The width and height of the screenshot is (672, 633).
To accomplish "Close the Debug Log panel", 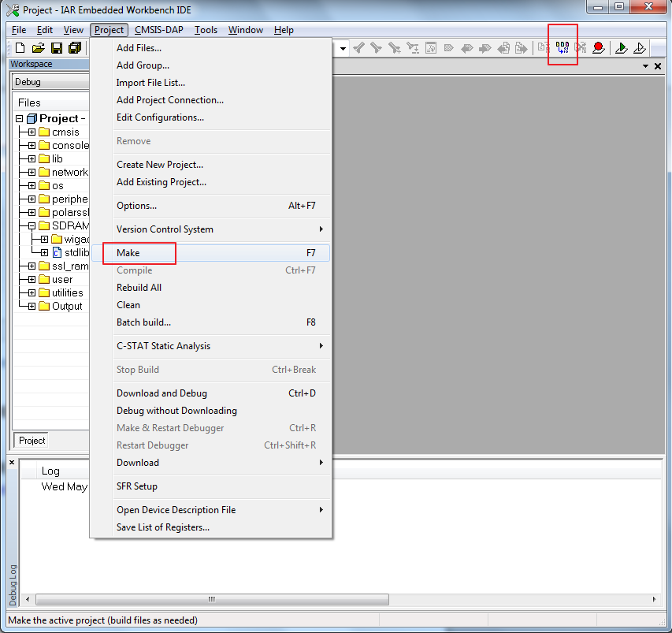I will (x=12, y=462).
